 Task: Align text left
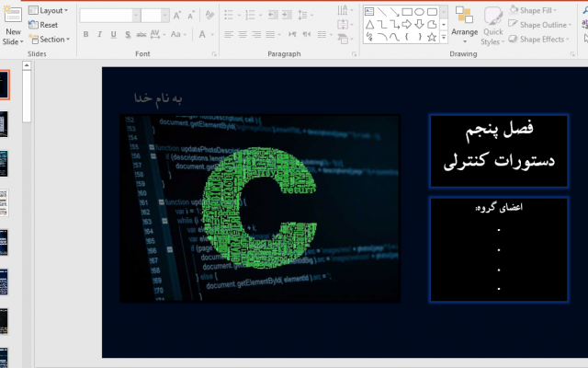[x=229, y=35]
